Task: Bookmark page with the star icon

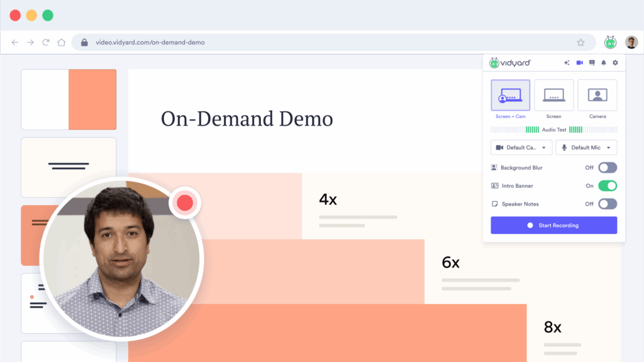Action: pyautogui.click(x=580, y=43)
